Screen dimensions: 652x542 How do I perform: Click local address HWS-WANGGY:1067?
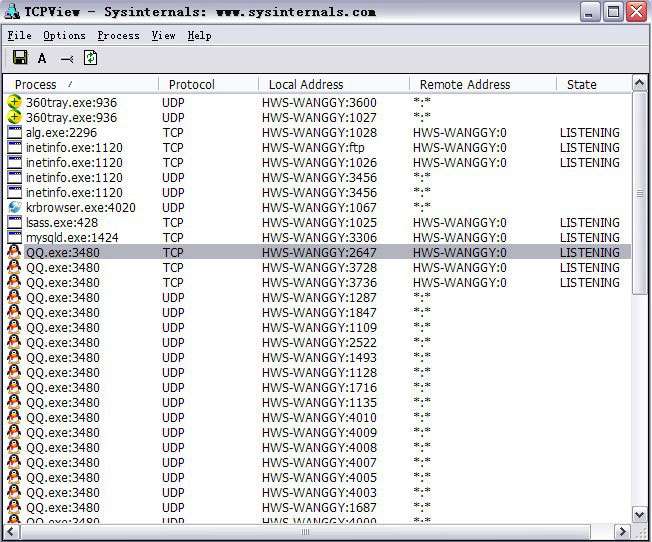[319, 208]
